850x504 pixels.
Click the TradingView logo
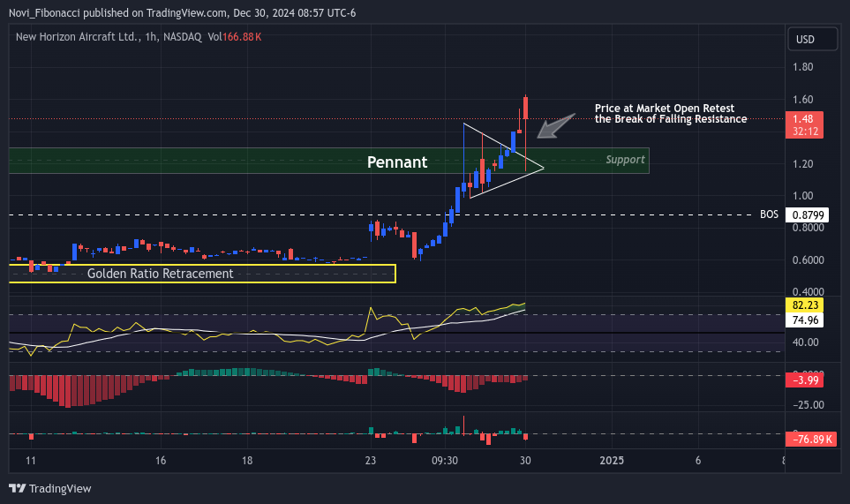coord(50,488)
